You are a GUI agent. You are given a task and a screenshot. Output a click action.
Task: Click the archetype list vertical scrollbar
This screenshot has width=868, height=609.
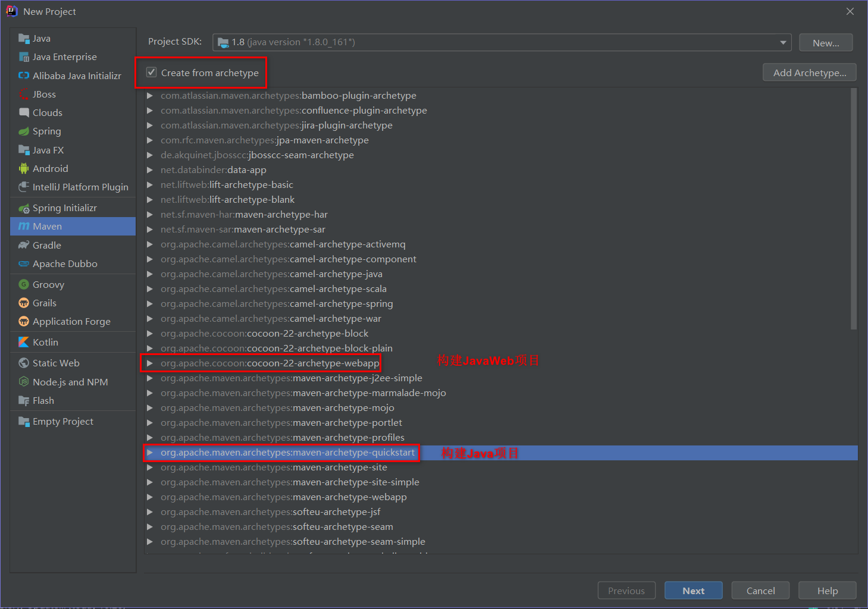pos(854,208)
